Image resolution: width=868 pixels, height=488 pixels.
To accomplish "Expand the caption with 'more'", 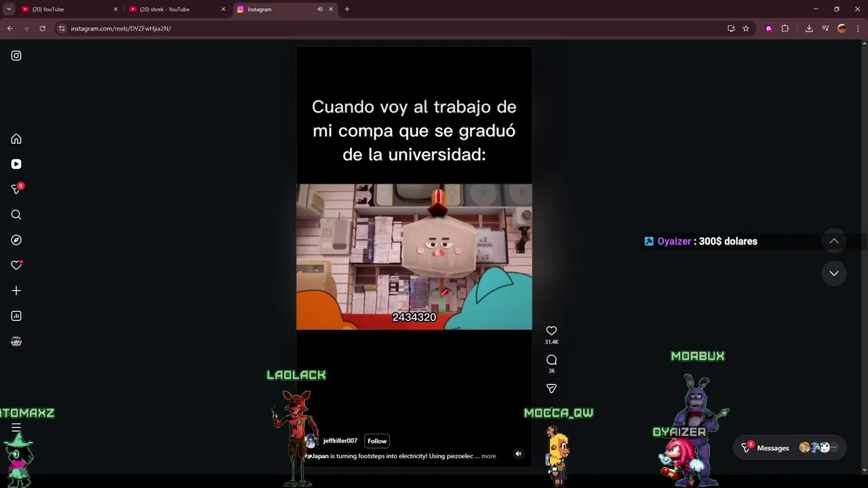I will click(488, 456).
